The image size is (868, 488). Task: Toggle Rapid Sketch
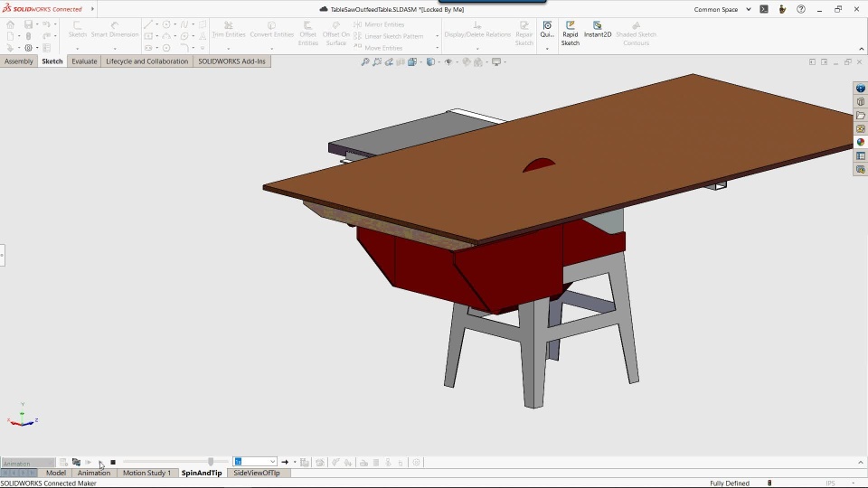571,33
